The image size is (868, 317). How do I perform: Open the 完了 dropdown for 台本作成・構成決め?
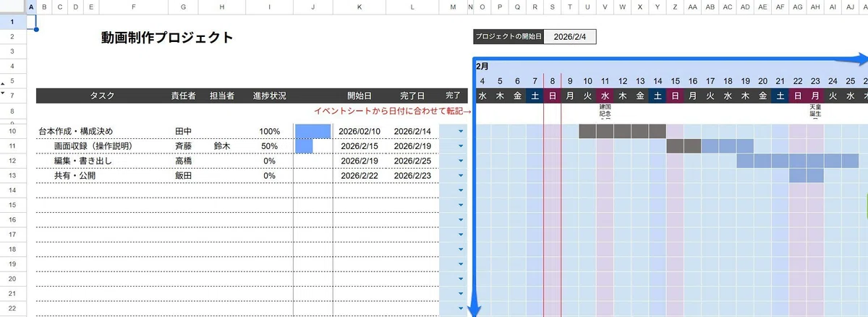pyautogui.click(x=461, y=132)
